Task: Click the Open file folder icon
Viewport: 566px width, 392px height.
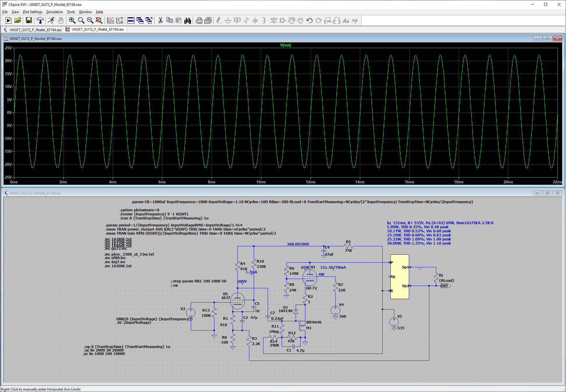Action: coord(18,20)
